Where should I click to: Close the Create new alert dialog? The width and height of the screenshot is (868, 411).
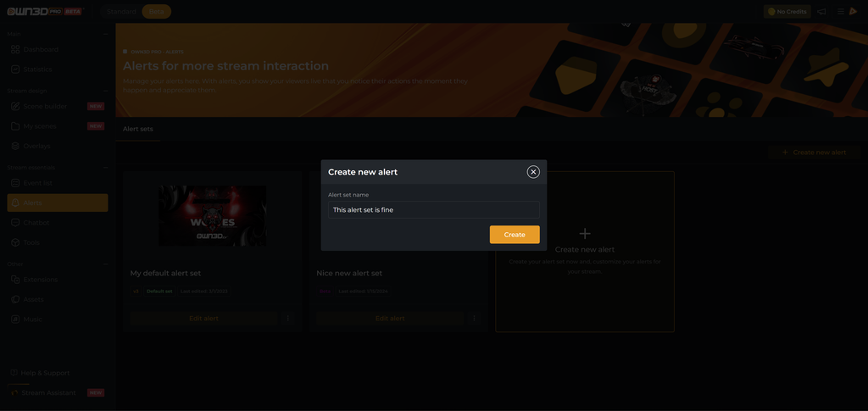pos(533,172)
